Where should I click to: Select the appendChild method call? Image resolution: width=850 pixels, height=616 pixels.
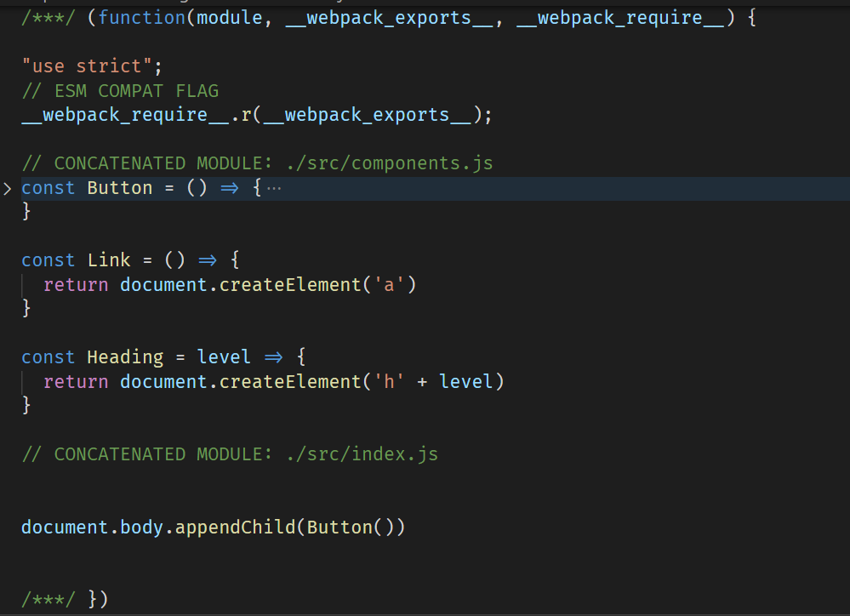click(x=236, y=527)
